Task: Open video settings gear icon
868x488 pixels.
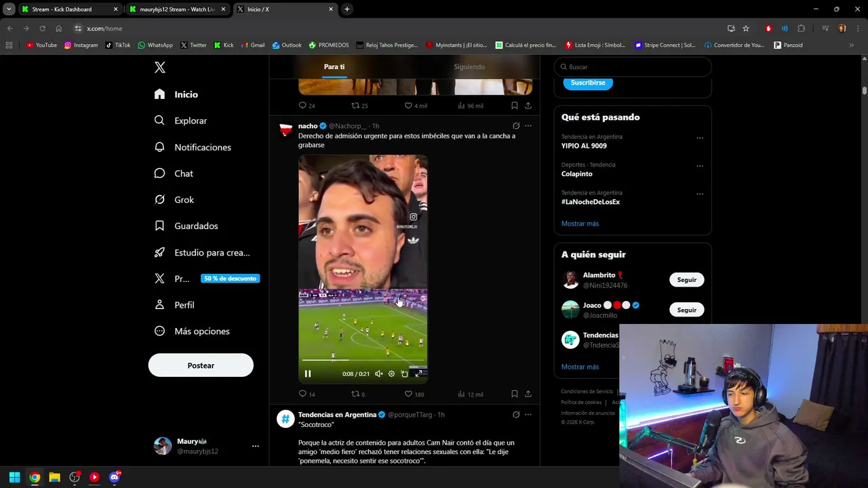Action: pyautogui.click(x=391, y=373)
